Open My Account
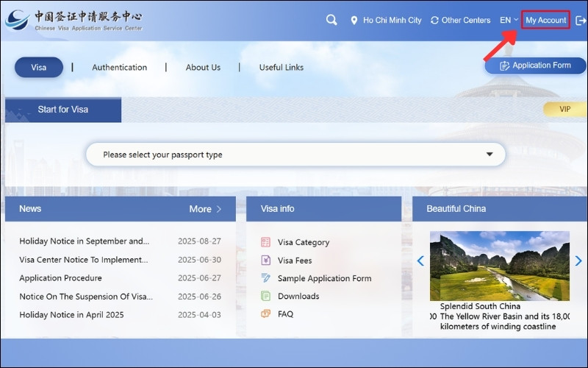 [545, 21]
